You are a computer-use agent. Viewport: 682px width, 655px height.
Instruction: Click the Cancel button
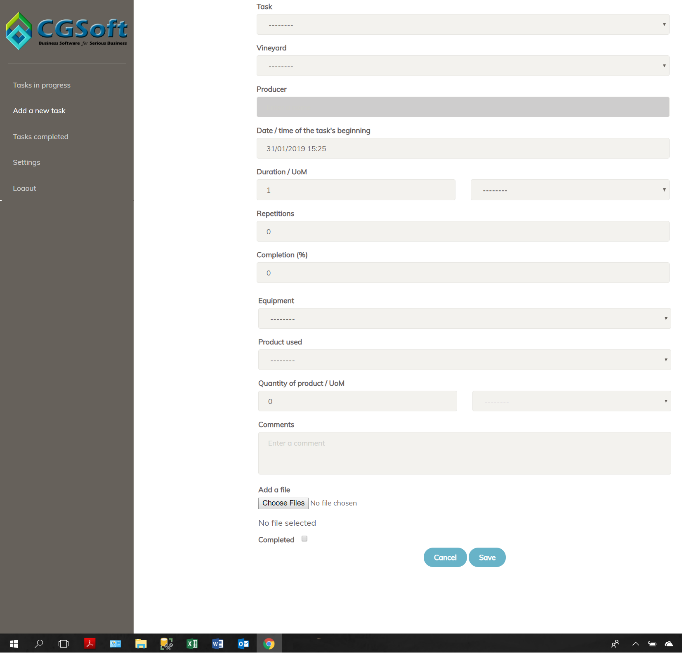point(445,558)
